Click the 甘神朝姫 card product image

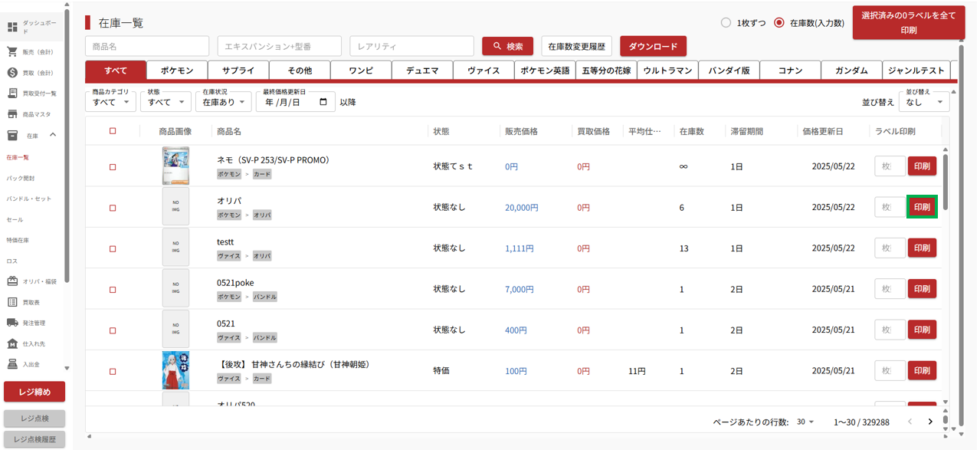point(175,371)
